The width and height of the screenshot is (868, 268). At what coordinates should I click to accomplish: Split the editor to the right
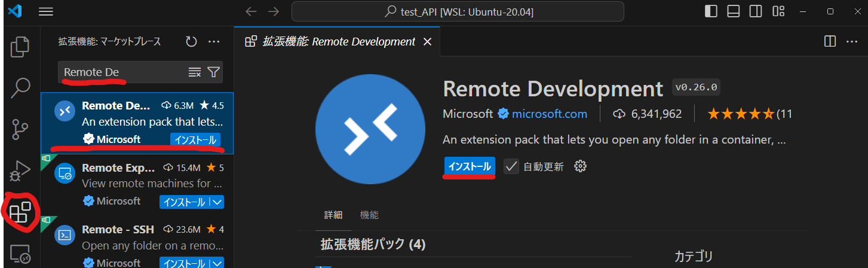[830, 41]
